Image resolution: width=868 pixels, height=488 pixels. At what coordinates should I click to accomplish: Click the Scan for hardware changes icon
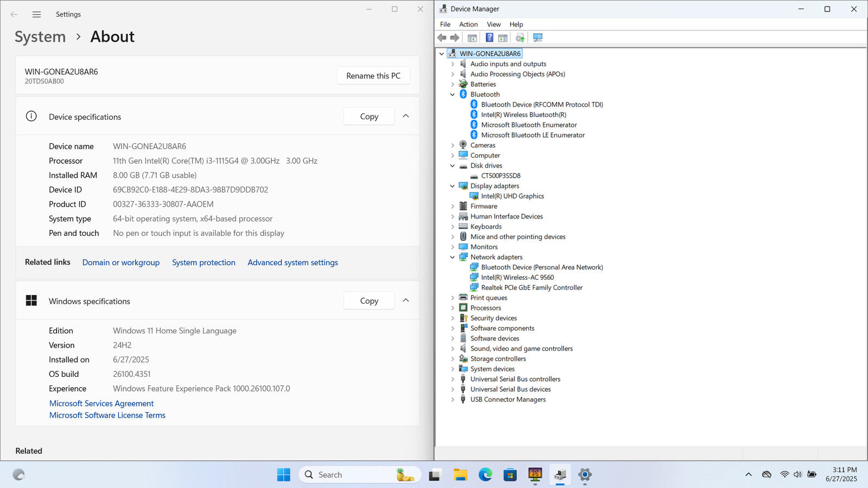538,38
